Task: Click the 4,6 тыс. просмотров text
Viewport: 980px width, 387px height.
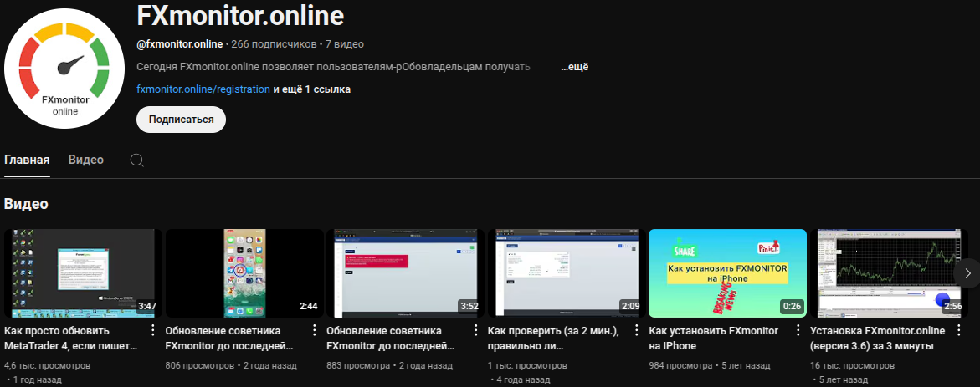Action: click(47, 365)
